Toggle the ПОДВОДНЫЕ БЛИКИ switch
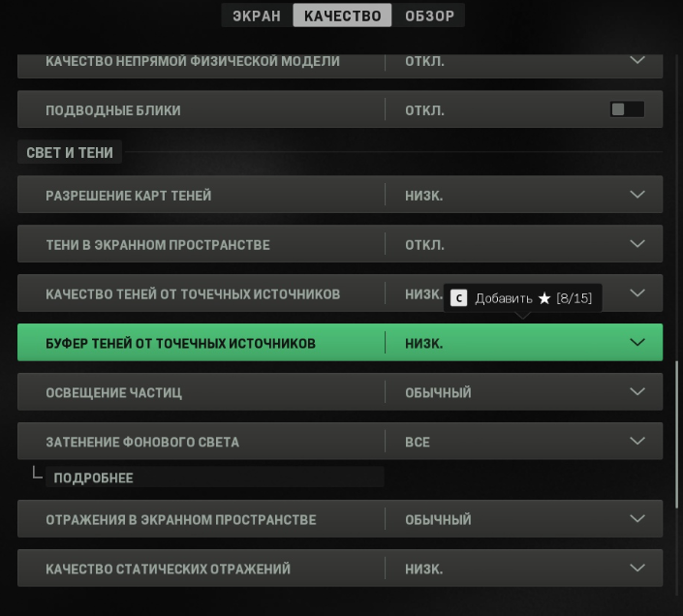The image size is (683, 616). 627,110
